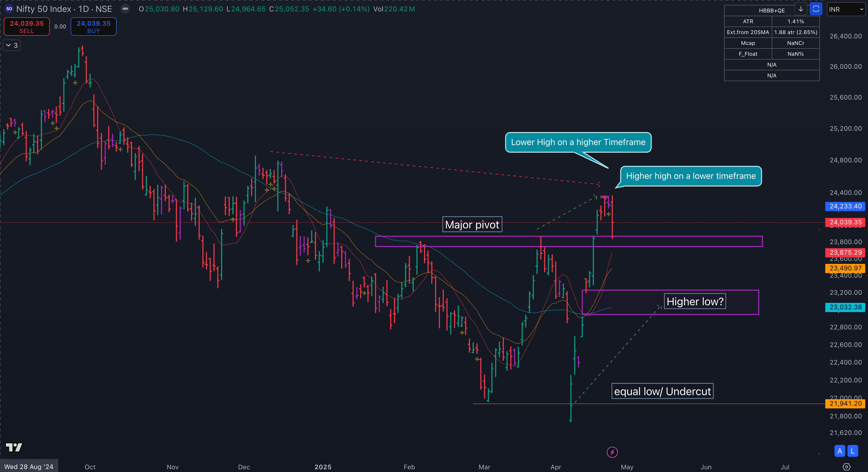Click the 24,039.35 red last price label
The image size is (868, 472).
click(845, 222)
